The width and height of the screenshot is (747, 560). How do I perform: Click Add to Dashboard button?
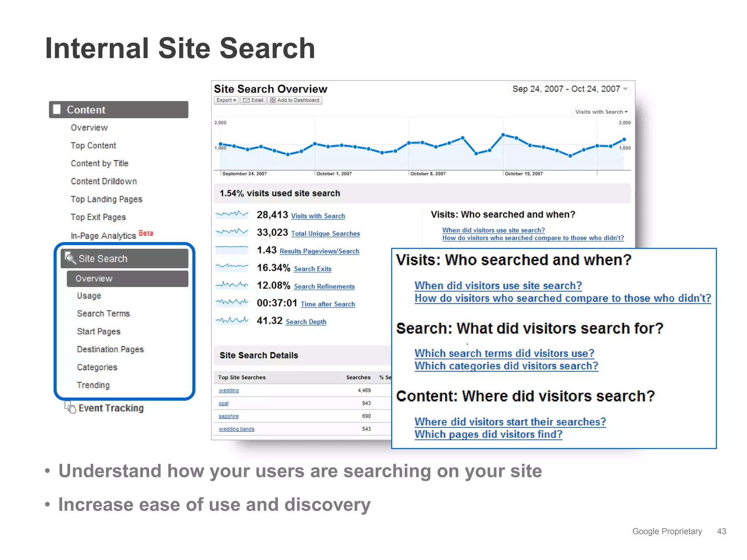tap(295, 100)
